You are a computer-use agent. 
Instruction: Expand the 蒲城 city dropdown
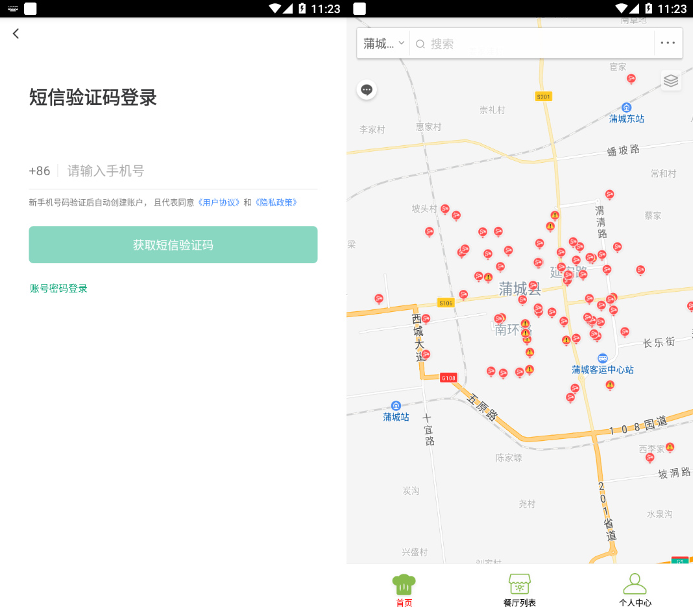pyautogui.click(x=383, y=43)
